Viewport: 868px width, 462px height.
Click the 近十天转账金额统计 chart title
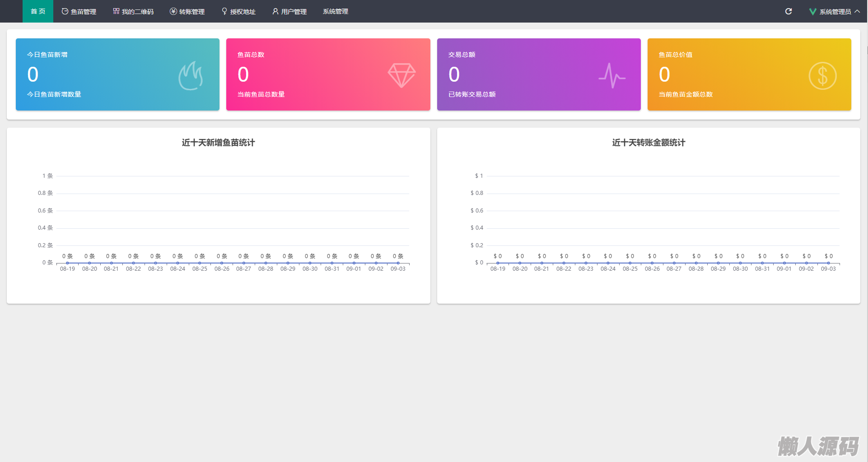click(x=649, y=143)
